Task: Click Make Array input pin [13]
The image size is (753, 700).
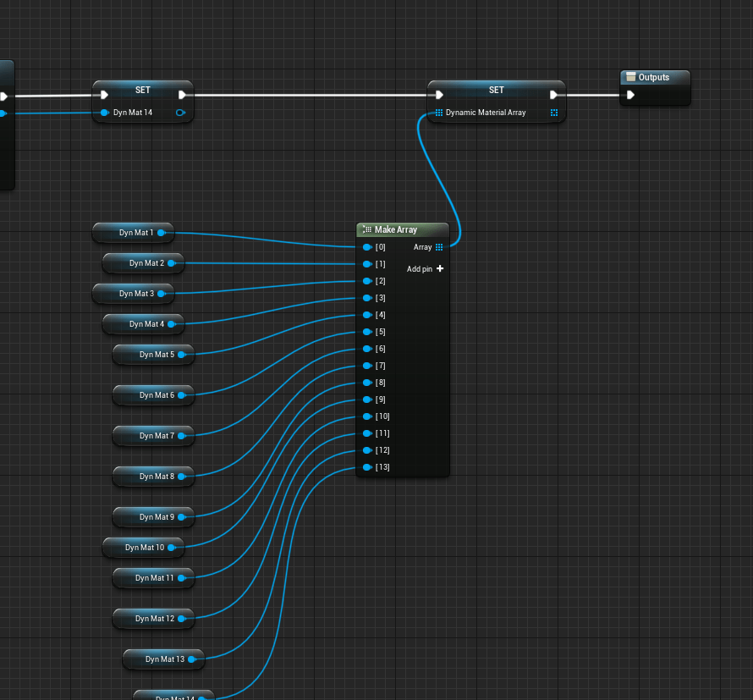Action: tap(367, 467)
